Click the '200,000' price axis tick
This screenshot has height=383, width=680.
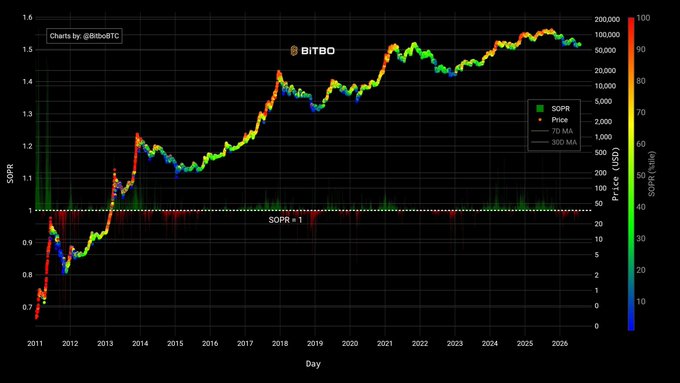point(607,20)
